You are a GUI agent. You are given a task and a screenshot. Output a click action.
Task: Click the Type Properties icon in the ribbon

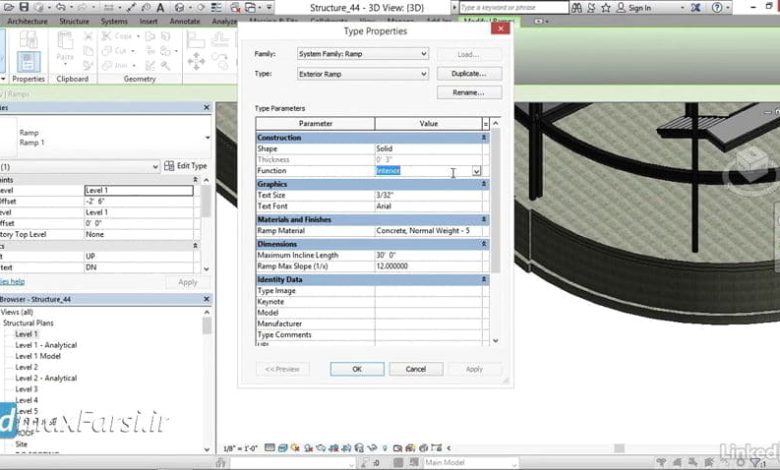[x=28, y=40]
